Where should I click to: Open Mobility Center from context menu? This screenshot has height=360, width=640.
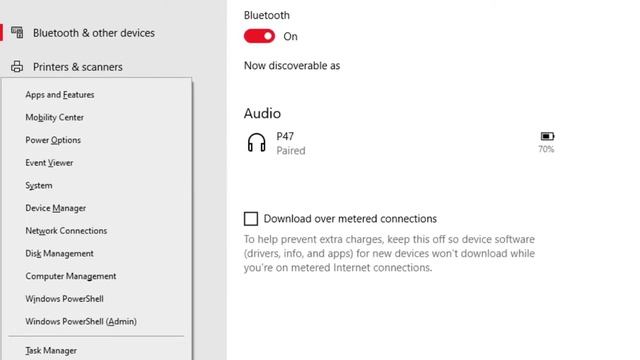coord(55,118)
